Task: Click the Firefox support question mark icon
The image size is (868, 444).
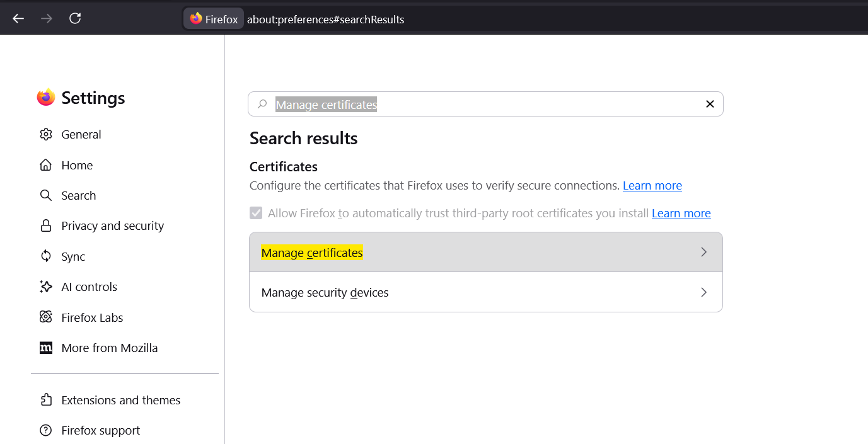Action: tap(46, 430)
